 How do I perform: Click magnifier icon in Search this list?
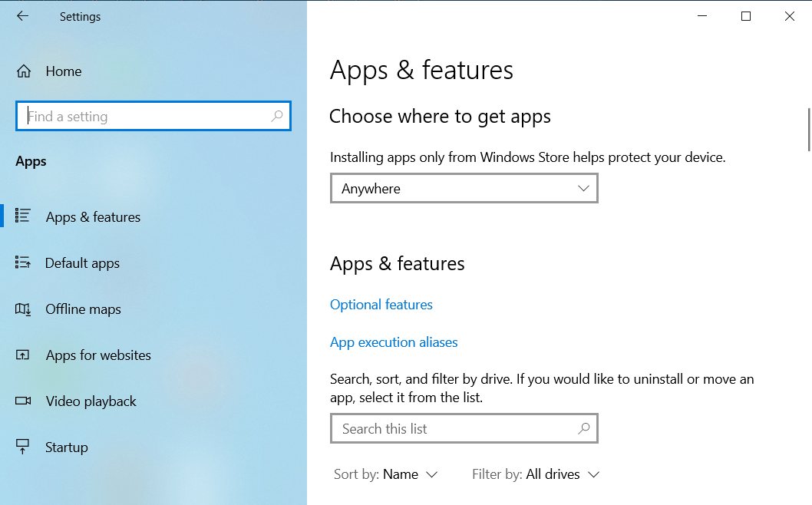click(x=584, y=429)
